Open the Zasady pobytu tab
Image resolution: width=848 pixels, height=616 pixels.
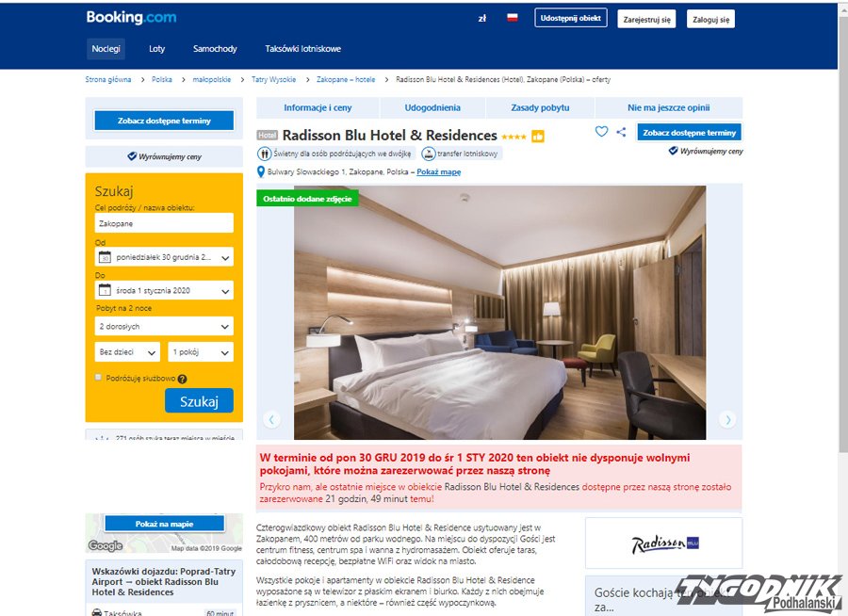[x=540, y=107]
